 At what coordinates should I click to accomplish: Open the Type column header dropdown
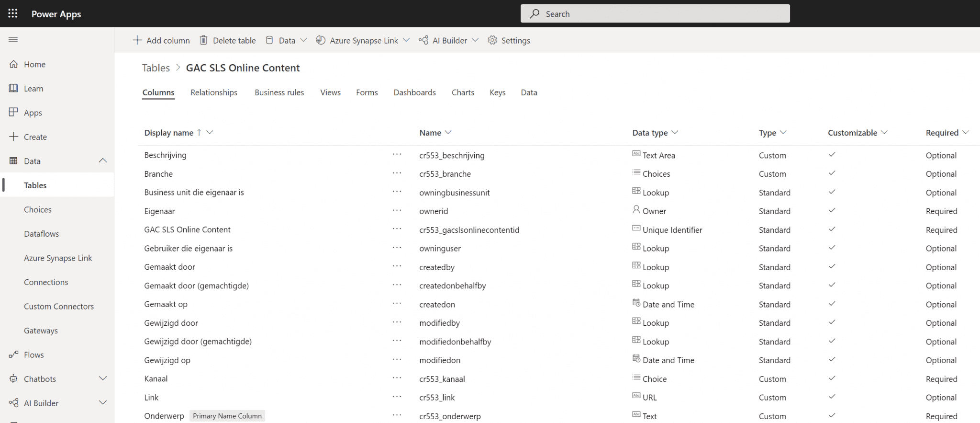click(x=783, y=132)
